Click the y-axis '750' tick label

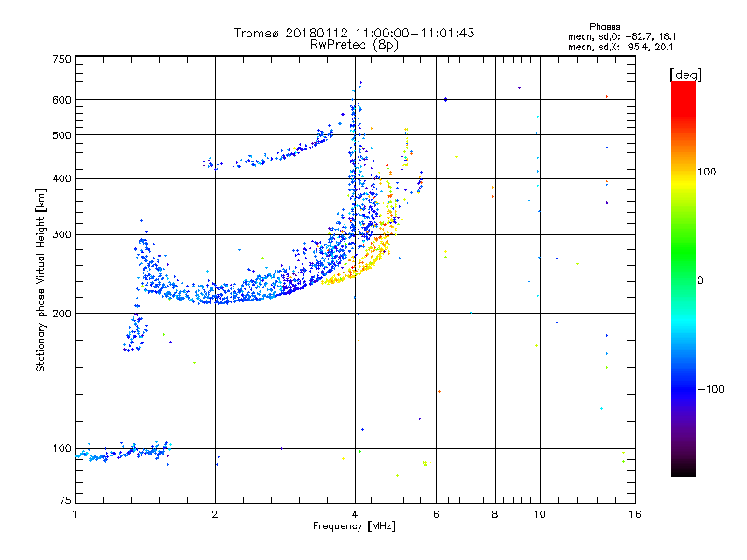pos(62,59)
